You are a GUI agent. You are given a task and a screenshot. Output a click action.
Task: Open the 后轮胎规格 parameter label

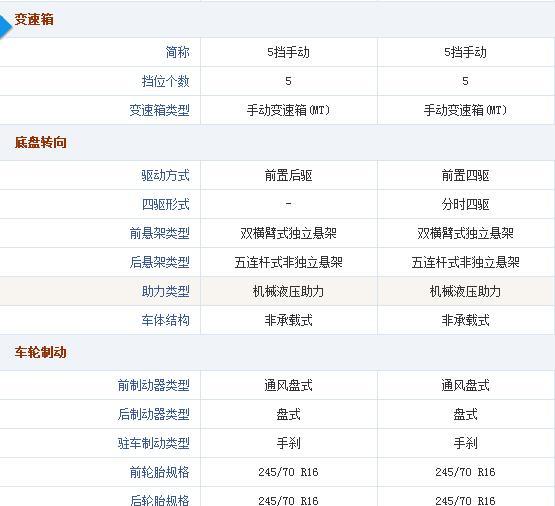point(160,500)
